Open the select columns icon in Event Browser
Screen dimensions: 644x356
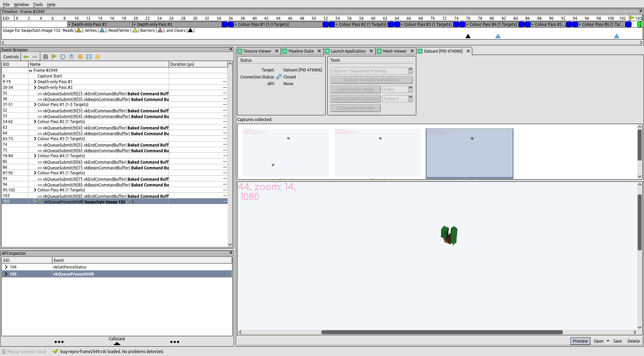point(71,57)
